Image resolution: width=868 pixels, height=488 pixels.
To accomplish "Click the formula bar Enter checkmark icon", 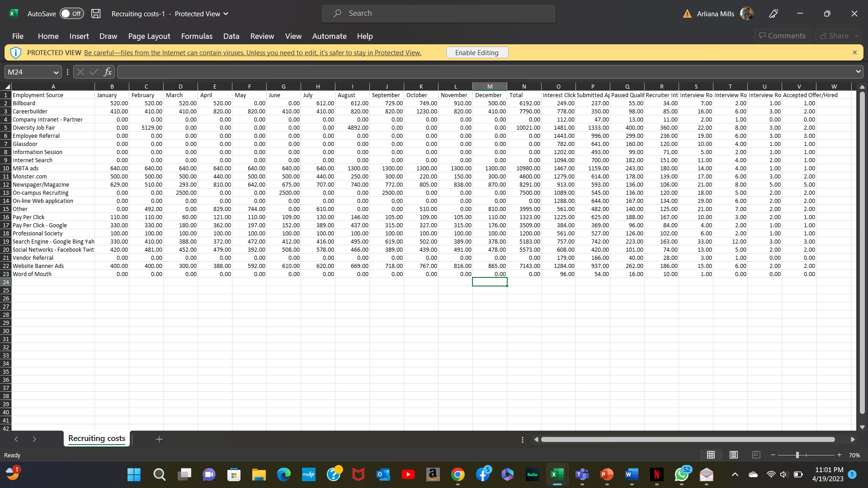I will tap(94, 72).
